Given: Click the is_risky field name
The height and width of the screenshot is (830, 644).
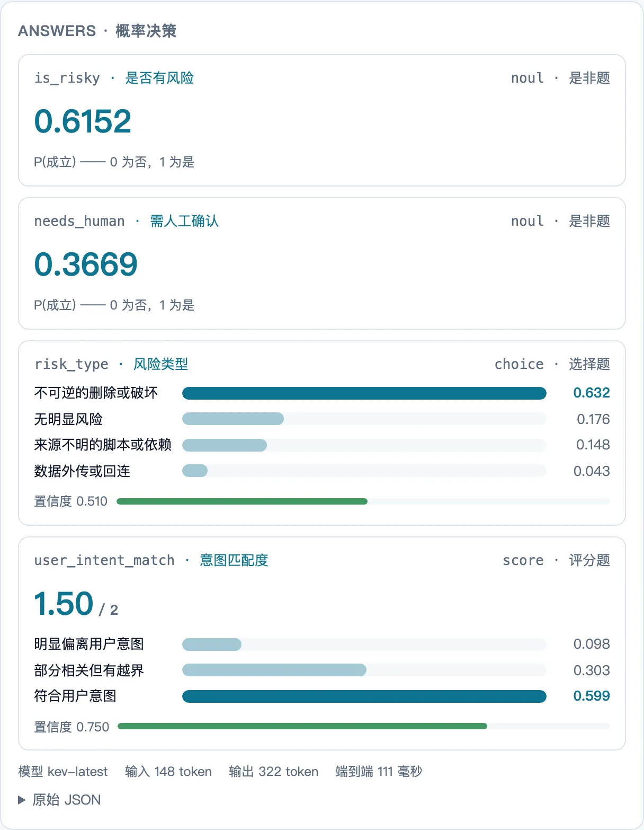Looking at the screenshot, I should (x=67, y=78).
